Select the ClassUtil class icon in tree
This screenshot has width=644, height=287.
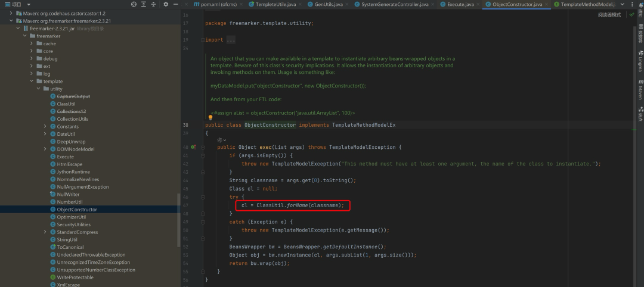pos(52,104)
